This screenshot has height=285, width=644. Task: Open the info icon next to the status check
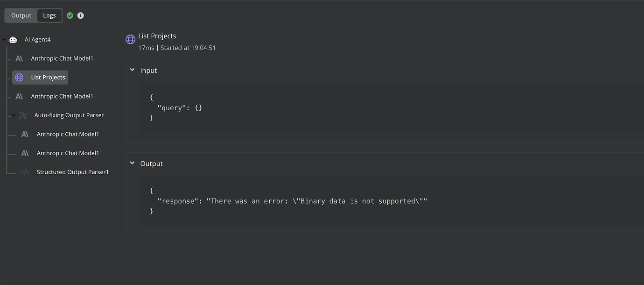click(80, 15)
